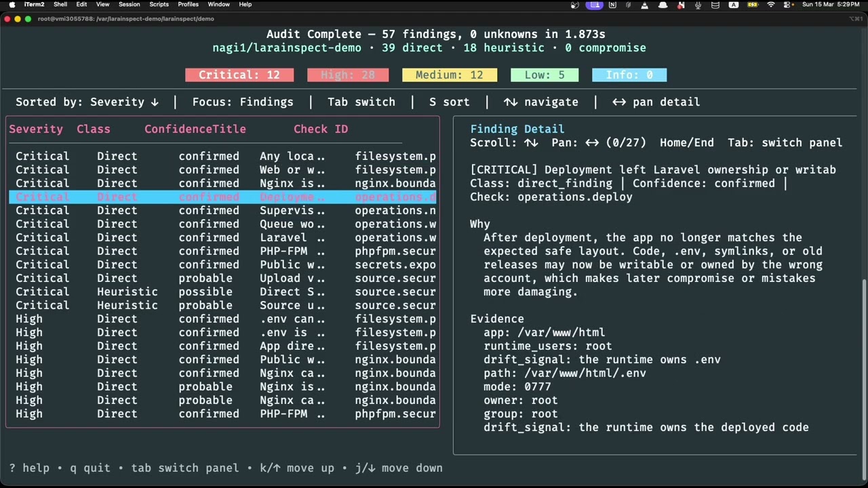This screenshot has height=488, width=868.
Task: Select the 'Any loca..' critical finding row
Action: point(222,156)
